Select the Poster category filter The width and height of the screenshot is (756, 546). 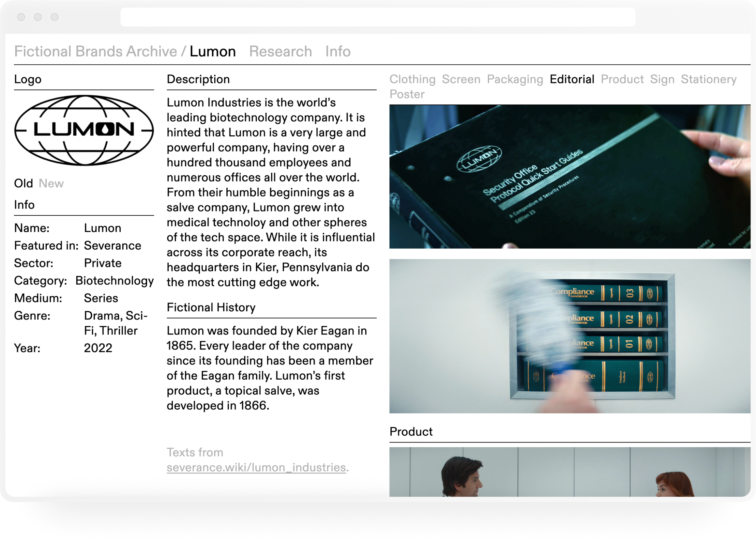(407, 94)
